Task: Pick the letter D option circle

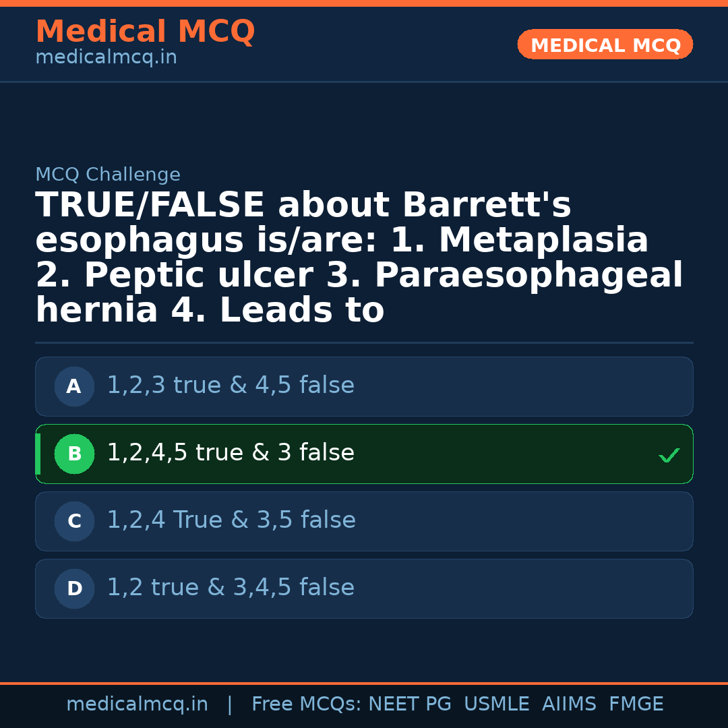Action: (74, 589)
